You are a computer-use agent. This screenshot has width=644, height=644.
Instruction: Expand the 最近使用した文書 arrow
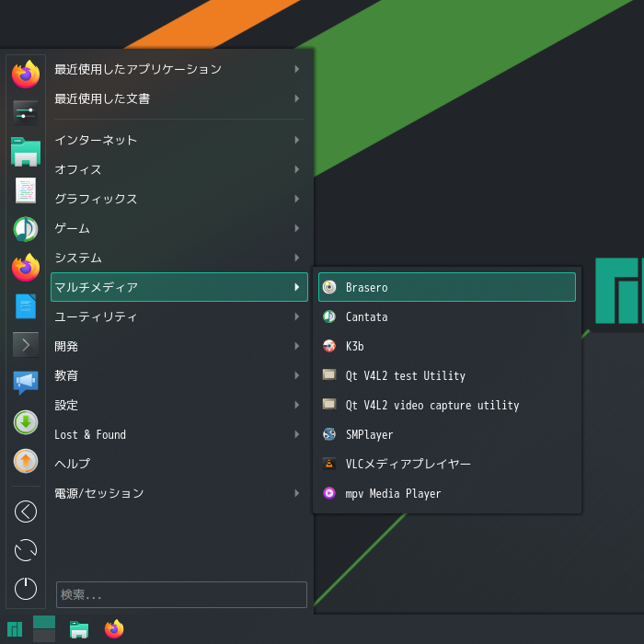click(x=296, y=98)
